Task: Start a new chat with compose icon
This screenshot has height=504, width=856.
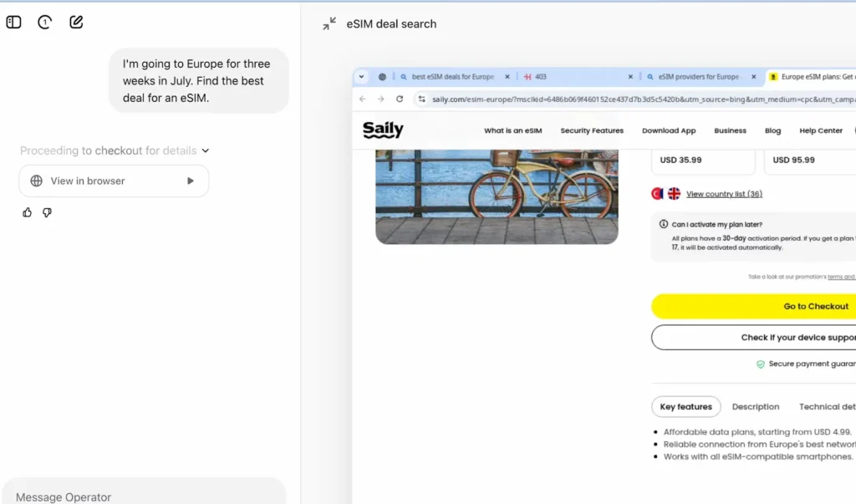Action: [x=76, y=23]
